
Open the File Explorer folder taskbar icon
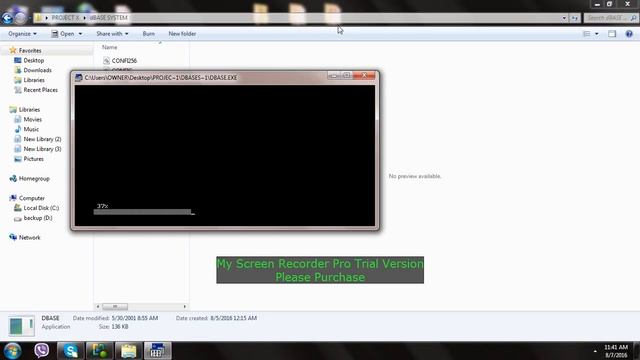pyautogui.click(x=129, y=351)
